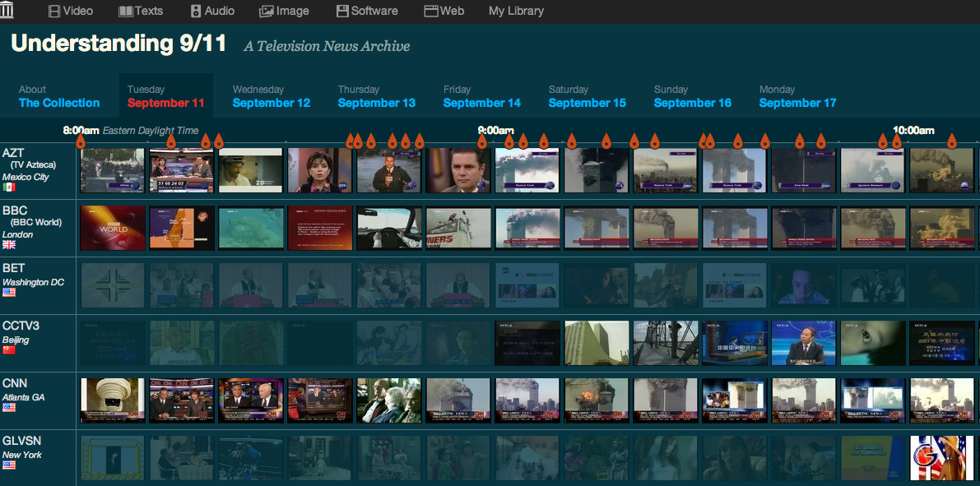Image resolution: width=980 pixels, height=486 pixels.
Task: Open AZT thumbnail of male anchor close-up
Action: click(458, 170)
